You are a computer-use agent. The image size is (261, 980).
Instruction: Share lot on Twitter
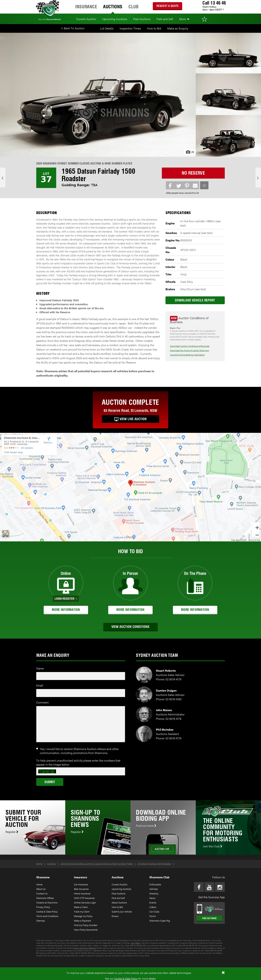178,185
